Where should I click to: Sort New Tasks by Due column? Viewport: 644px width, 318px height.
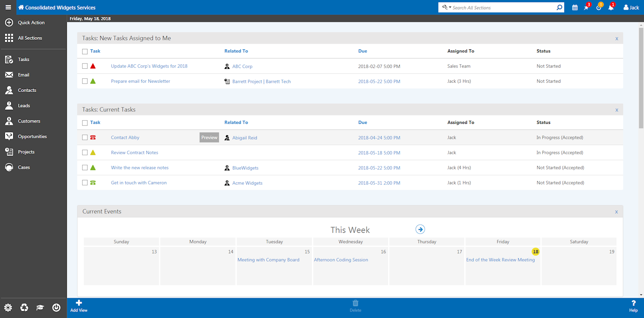coord(363,51)
